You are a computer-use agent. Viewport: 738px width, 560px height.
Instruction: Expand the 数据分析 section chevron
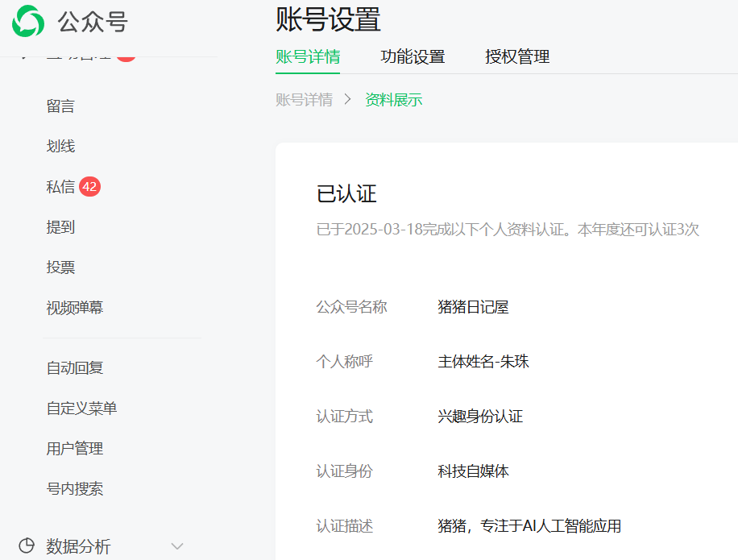(x=177, y=546)
